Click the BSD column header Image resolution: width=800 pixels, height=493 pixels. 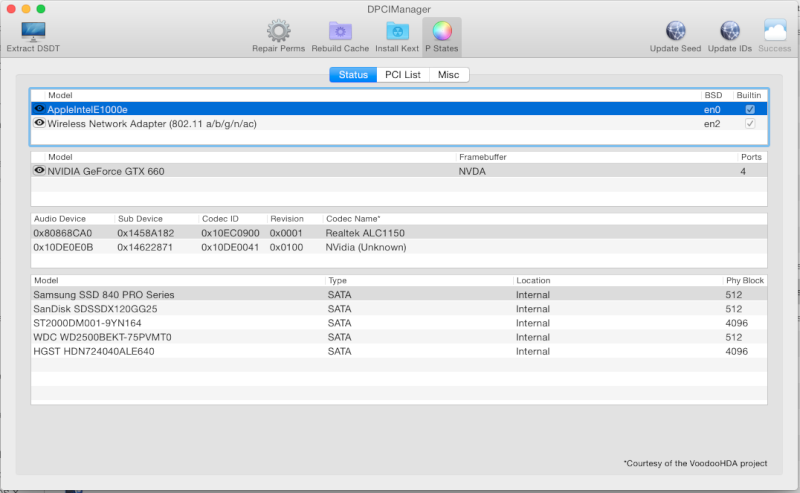click(713, 95)
